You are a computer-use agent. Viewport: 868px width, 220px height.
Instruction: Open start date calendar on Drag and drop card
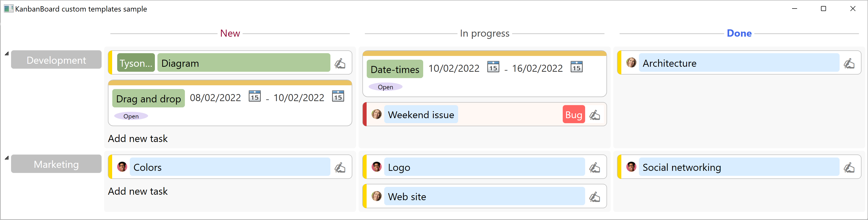[x=255, y=97]
